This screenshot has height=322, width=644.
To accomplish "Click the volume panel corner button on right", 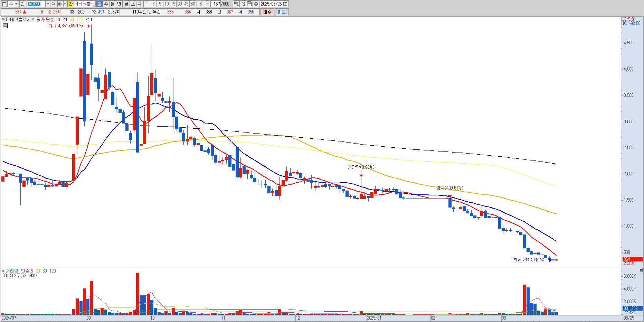I will click(x=641, y=270).
